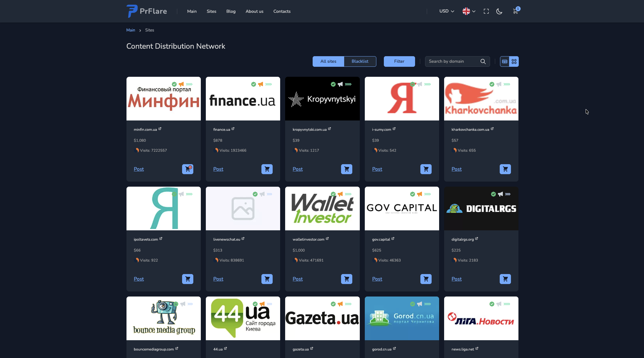The image size is (644, 358).
Task: Switch to grid view layout
Action: point(514,61)
